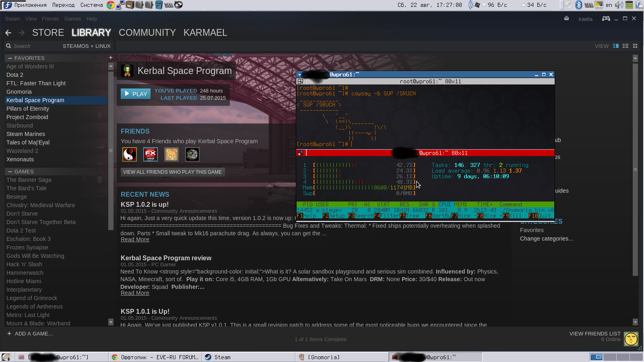Open kaella account dropdown
Image resolution: width=644 pixels, height=362 pixels.
(x=586, y=19)
